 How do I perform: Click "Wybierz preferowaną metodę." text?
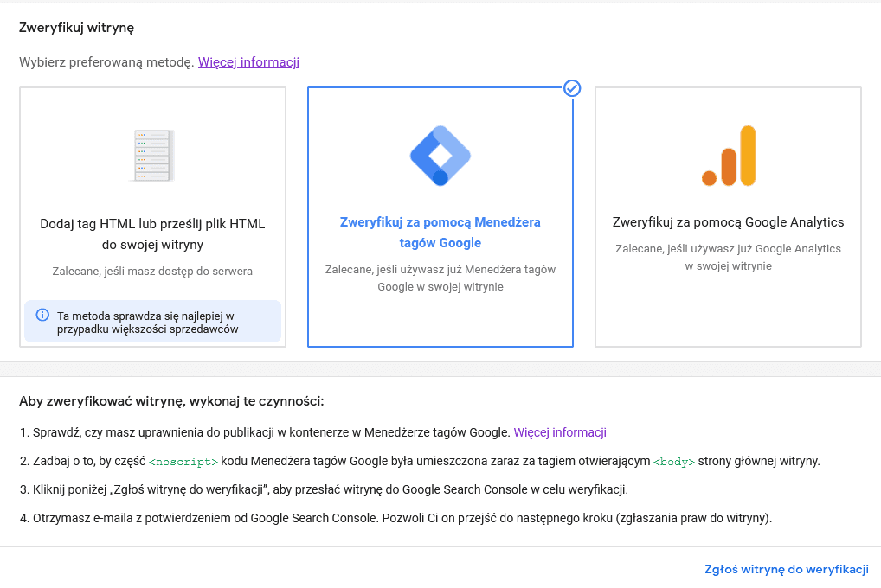point(106,61)
